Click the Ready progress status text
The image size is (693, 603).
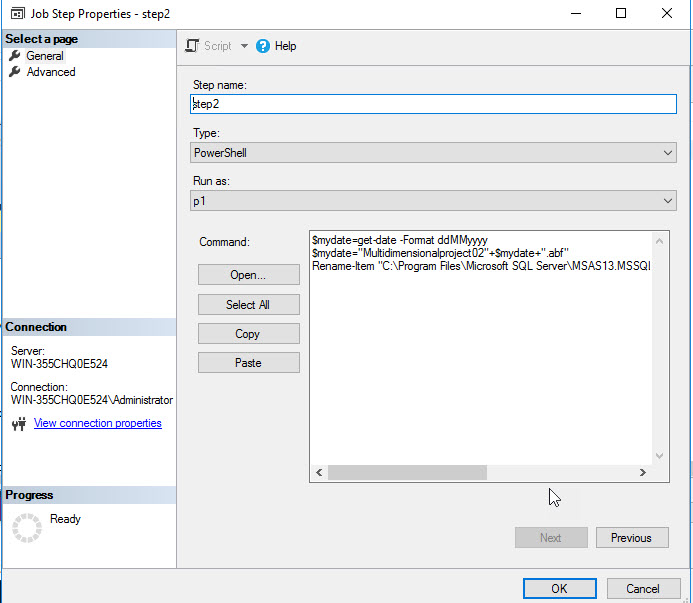point(65,519)
